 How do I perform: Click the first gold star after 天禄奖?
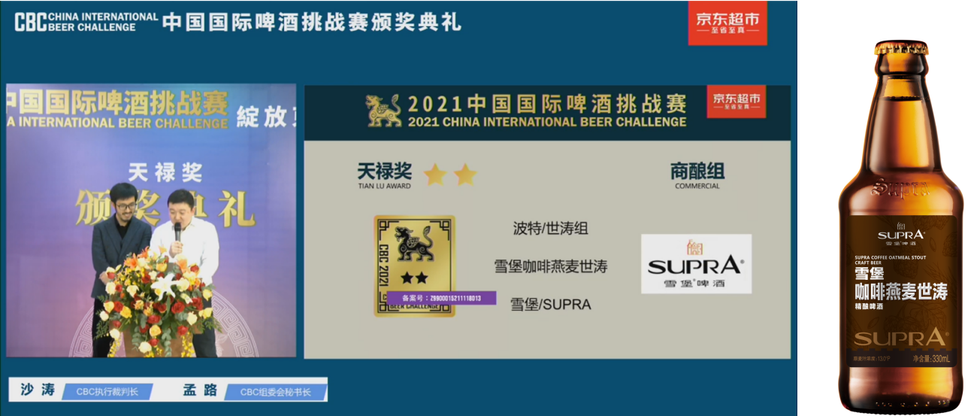(435, 175)
